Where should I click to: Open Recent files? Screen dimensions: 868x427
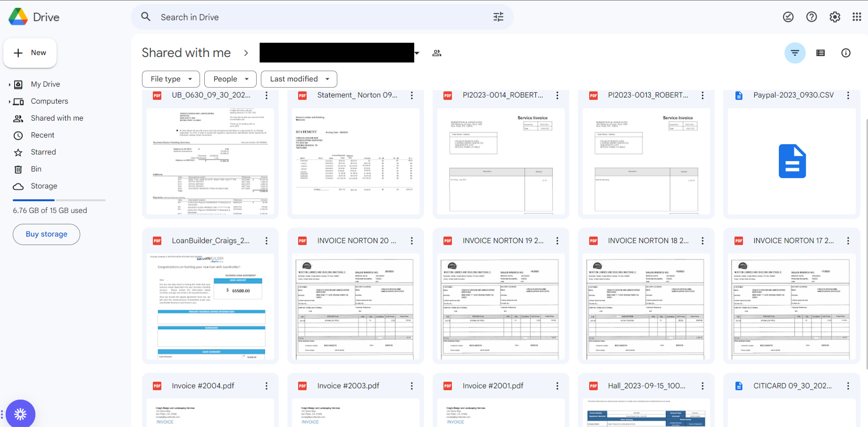click(x=42, y=135)
